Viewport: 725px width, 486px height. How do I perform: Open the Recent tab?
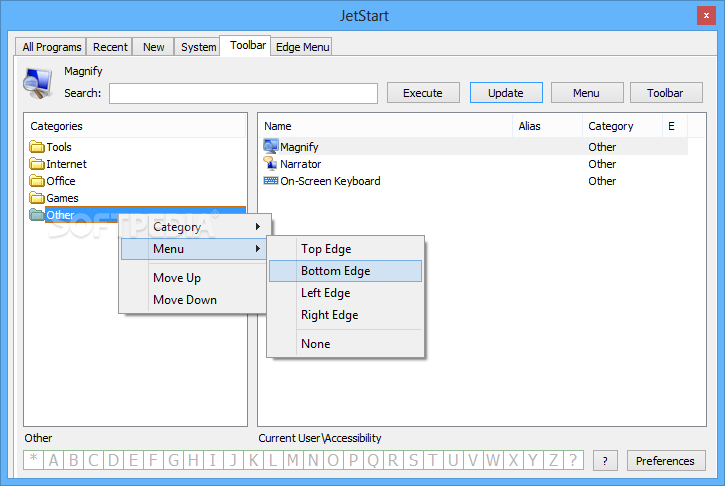(x=110, y=47)
